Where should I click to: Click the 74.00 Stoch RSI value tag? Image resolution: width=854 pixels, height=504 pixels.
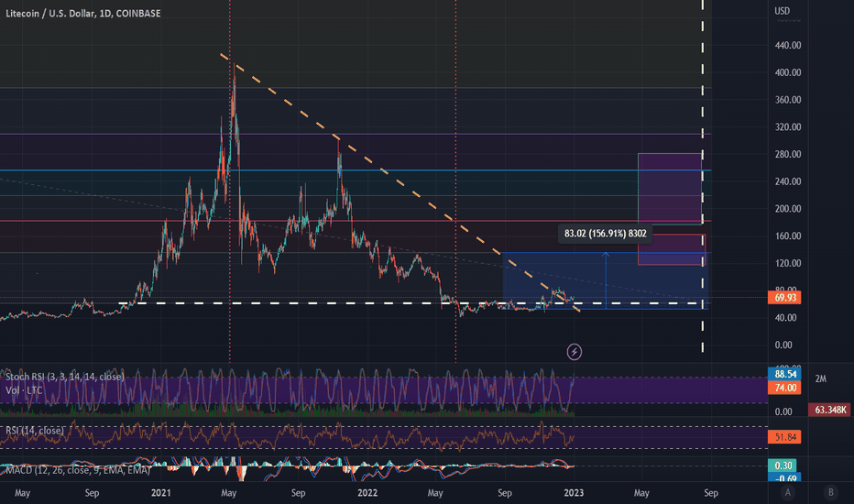784,388
